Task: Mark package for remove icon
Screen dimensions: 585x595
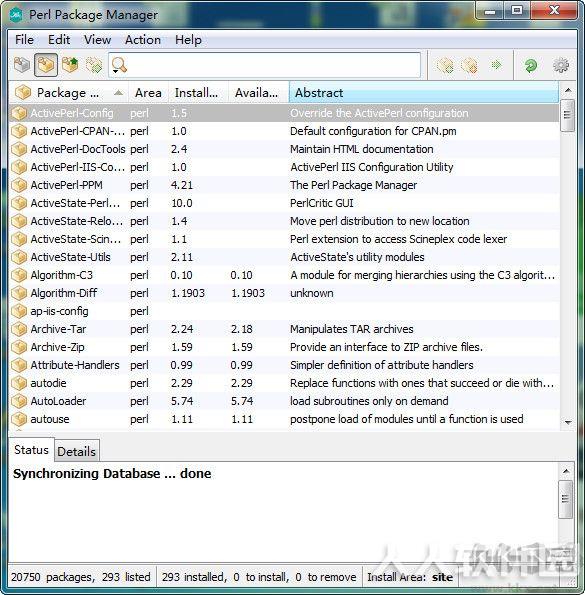Action: pos(469,65)
